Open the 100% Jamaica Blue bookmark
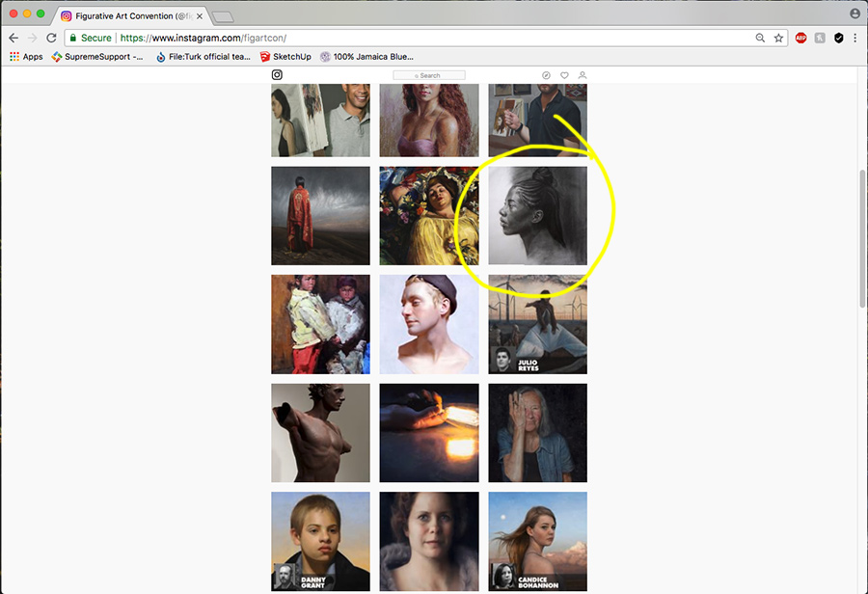This screenshot has height=594, width=868. (367, 57)
